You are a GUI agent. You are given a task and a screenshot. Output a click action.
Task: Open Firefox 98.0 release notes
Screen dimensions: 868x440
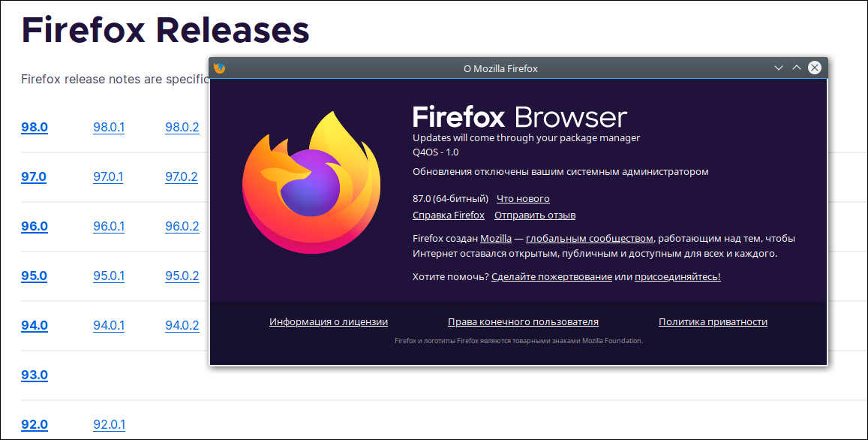coord(35,127)
